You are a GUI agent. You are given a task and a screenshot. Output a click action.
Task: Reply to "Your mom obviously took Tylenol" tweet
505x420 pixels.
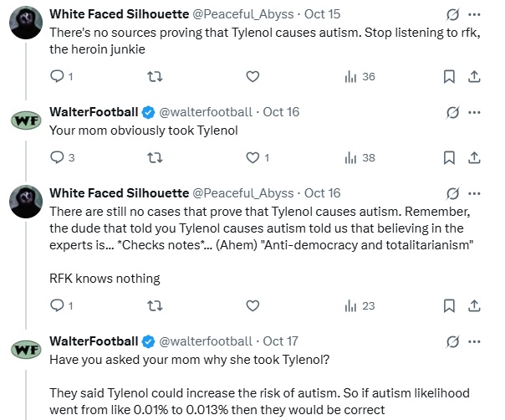58,157
